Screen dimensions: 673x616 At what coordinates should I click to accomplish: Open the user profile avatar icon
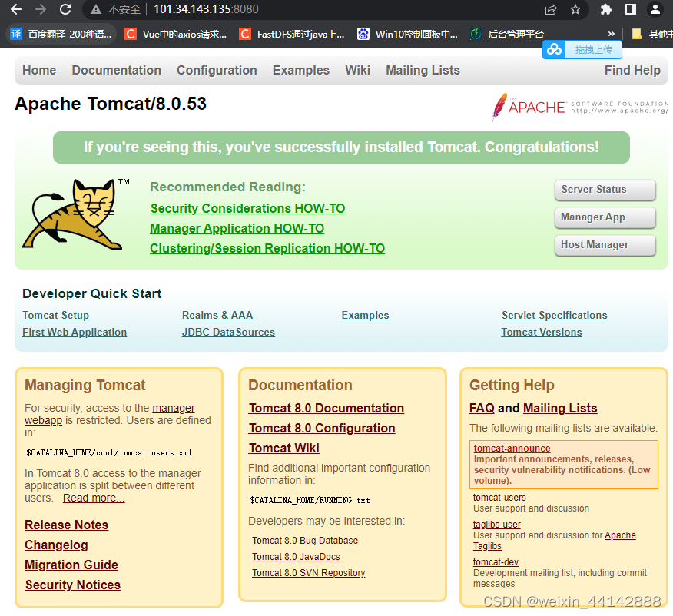(655, 9)
